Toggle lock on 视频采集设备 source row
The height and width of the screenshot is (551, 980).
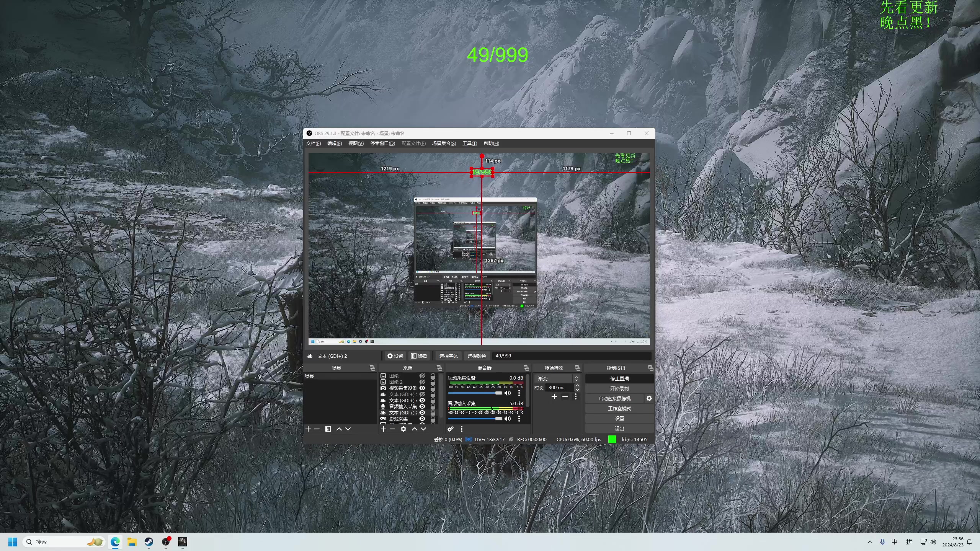coord(433,388)
